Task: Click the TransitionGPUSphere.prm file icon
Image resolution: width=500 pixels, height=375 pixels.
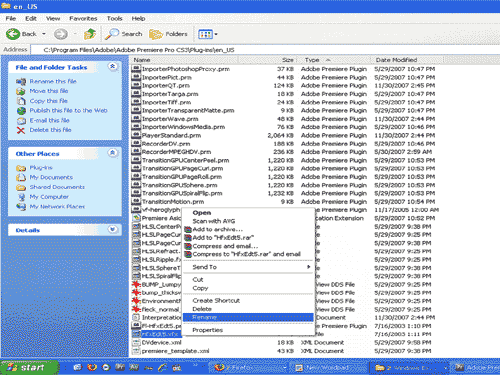Action: click(x=136, y=185)
